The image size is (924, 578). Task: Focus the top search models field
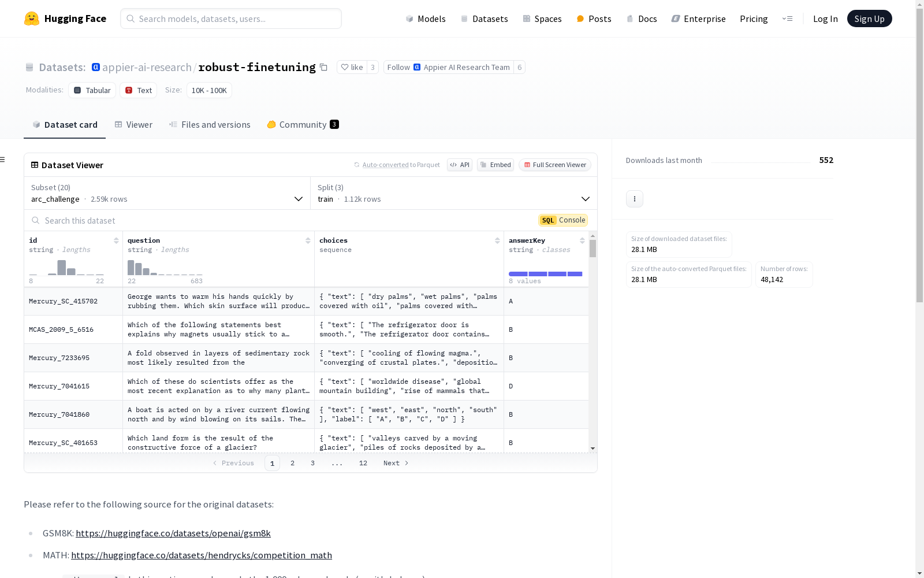(x=231, y=18)
